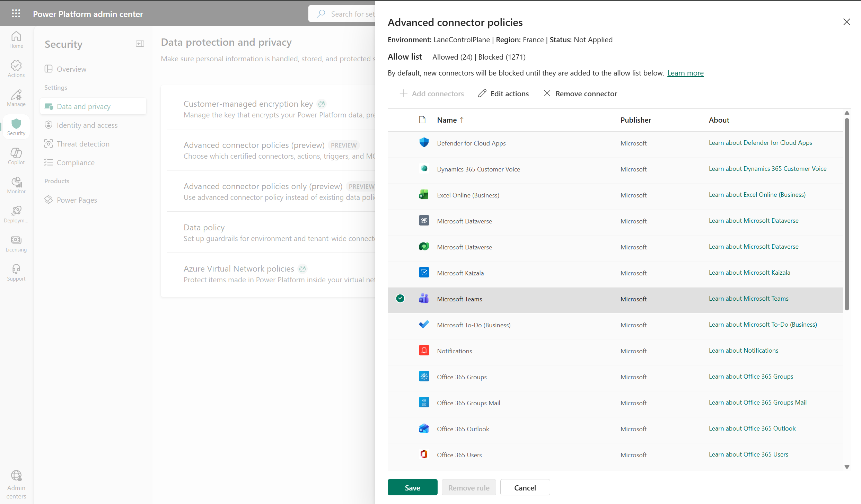Close the Advanced connector policies panel
This screenshot has width=861, height=504.
(x=846, y=22)
